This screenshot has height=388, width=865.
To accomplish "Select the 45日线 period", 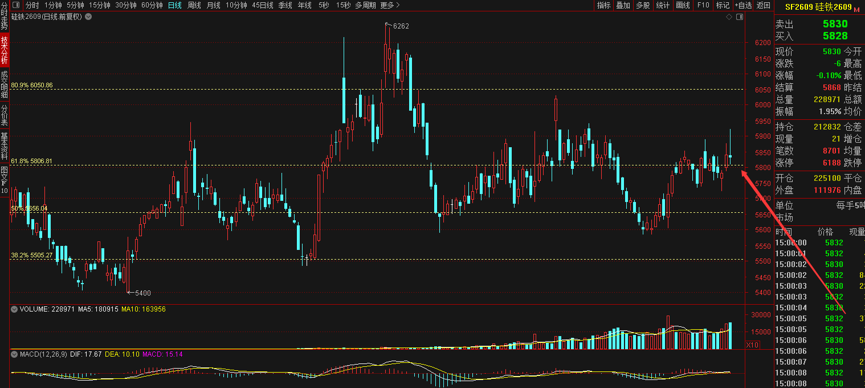I will tap(263, 6).
